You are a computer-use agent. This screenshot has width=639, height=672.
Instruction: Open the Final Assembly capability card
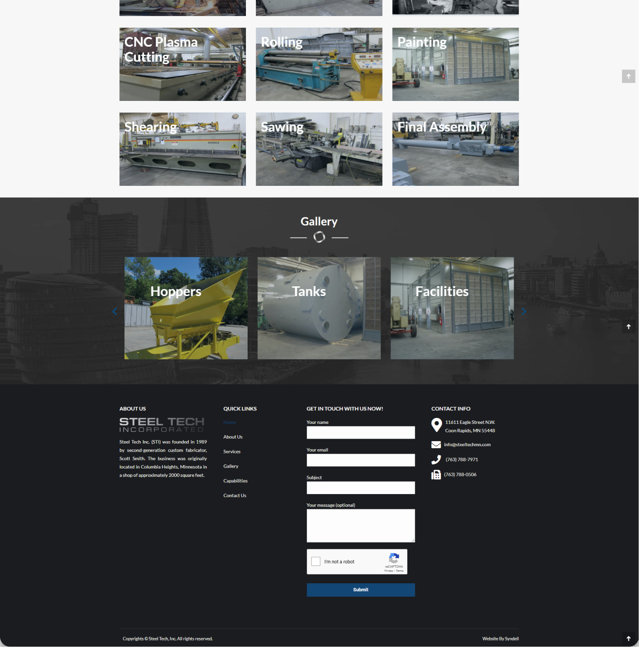point(455,149)
